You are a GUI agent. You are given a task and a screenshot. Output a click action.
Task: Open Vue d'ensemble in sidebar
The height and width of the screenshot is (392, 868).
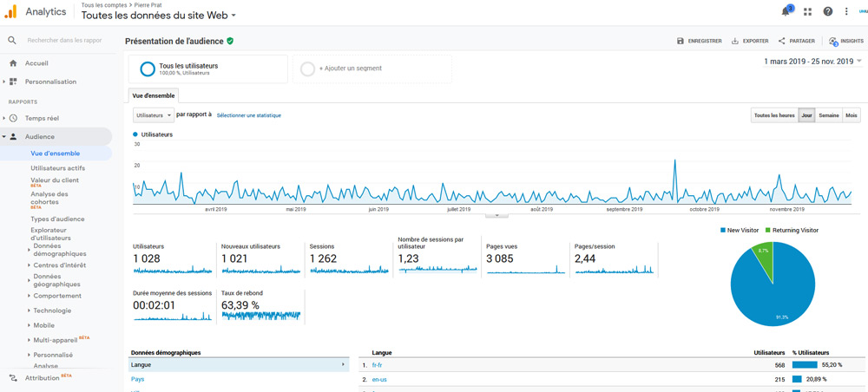point(56,154)
